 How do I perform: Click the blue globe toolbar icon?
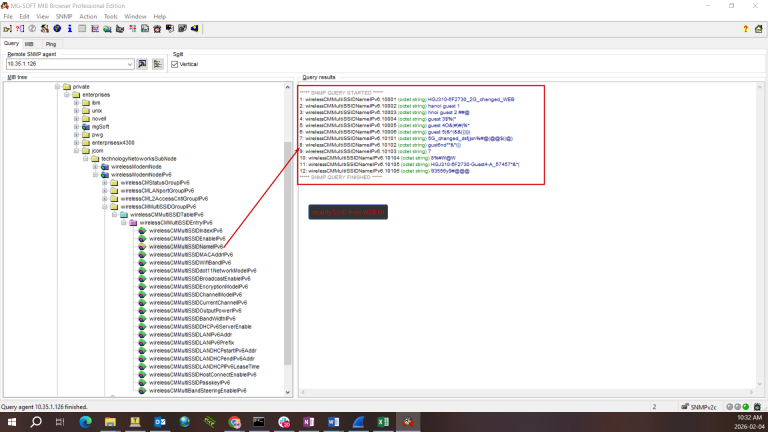(x=57, y=29)
